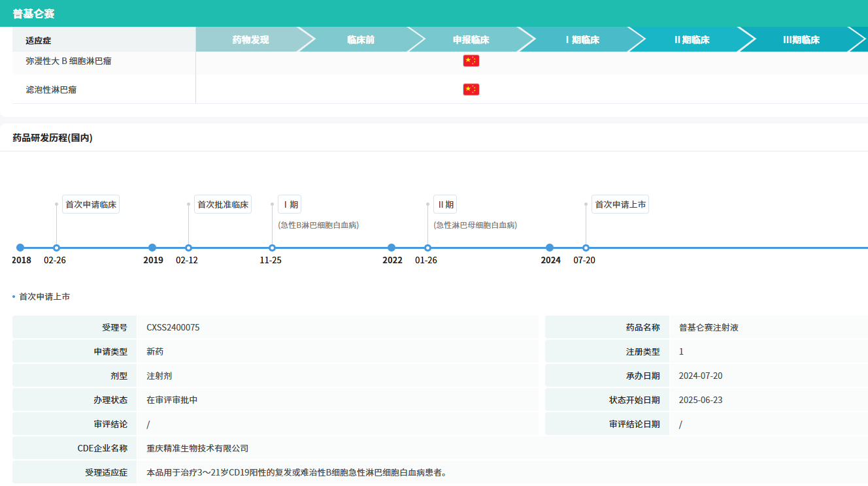
Task: Open the 首次申请临床 milestone label
Action: tap(91, 204)
